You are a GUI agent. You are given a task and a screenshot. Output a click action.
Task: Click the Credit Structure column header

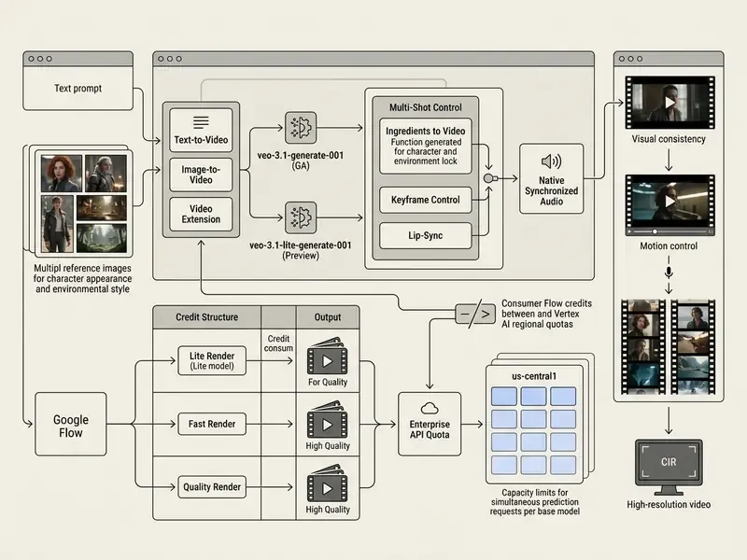[206, 317]
